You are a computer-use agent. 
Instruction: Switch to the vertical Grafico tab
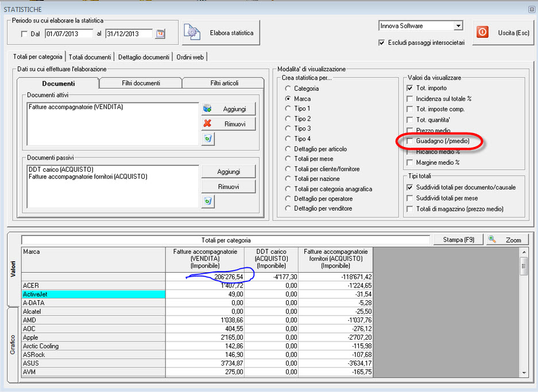tap(13, 344)
